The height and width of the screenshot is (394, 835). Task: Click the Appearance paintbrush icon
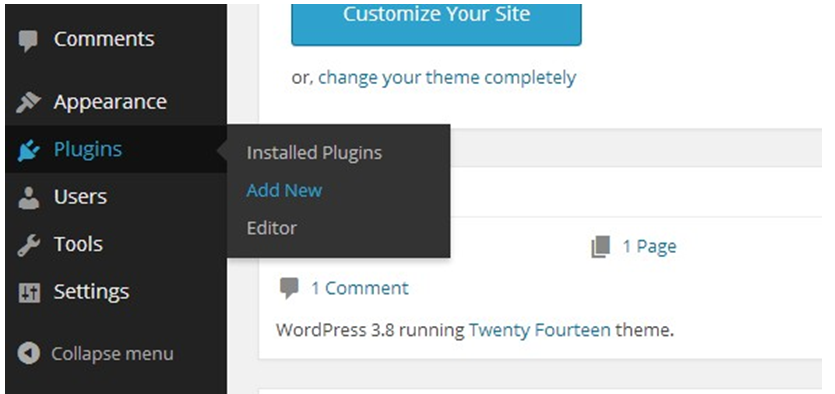click(x=28, y=102)
